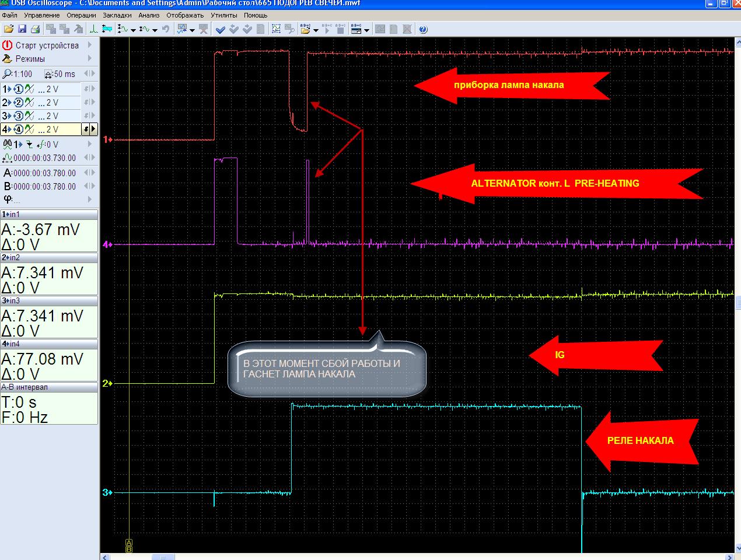Save the oscillogram with the floppy disk icon

(x=22, y=29)
